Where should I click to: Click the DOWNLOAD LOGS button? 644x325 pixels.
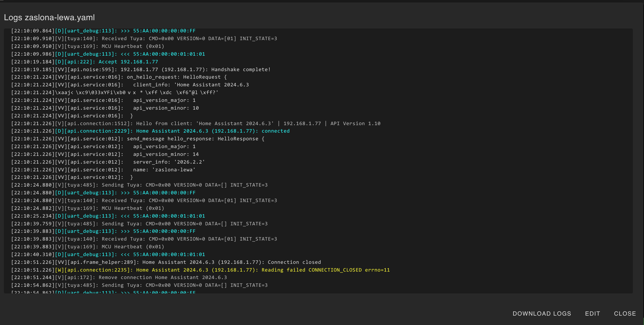(542, 313)
